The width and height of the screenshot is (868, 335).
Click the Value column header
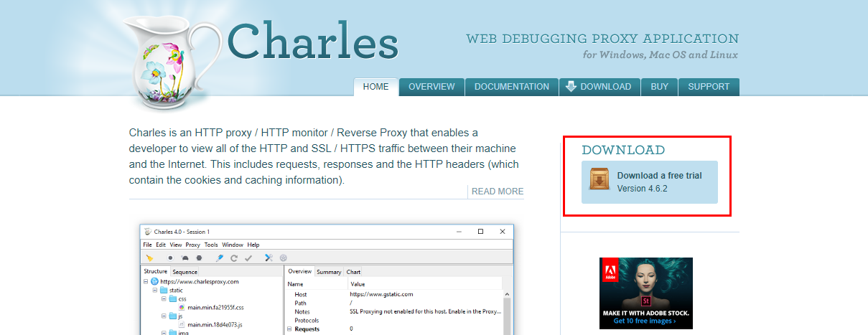[x=358, y=284]
